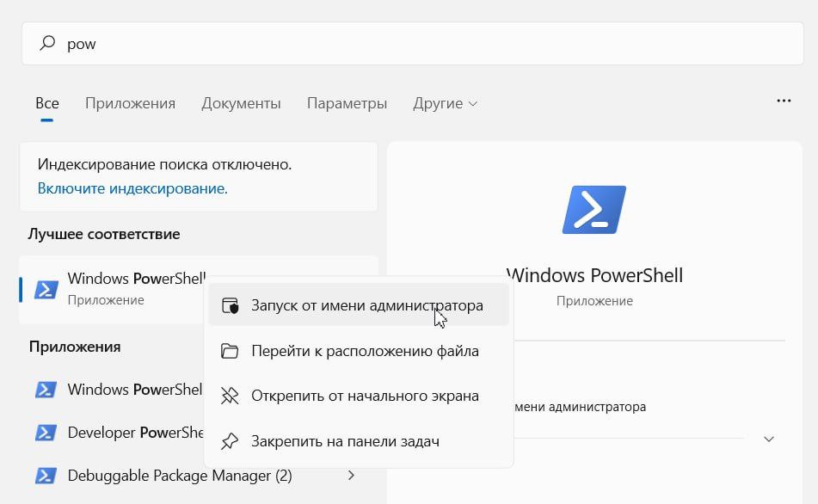Select Открепить от начального экрана

(365, 396)
